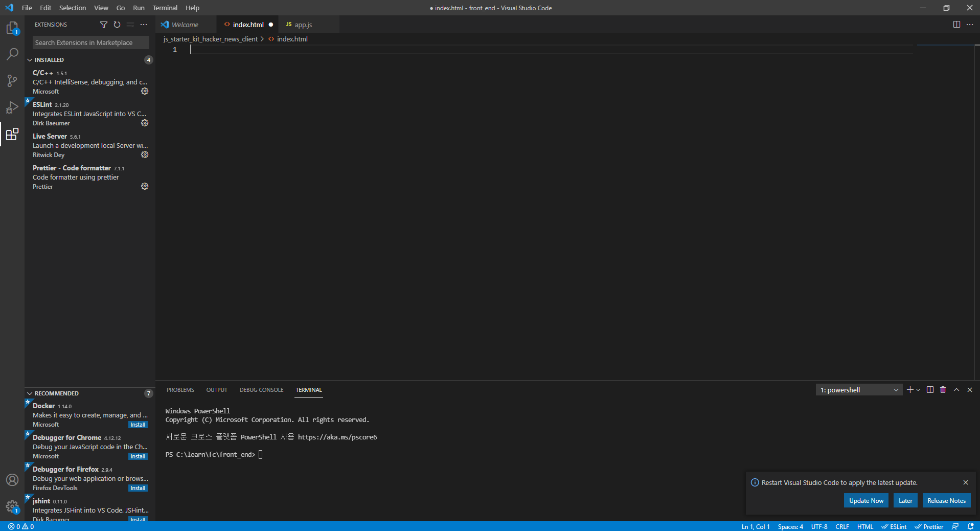Change language mode HTML in status bar
The image size is (980, 531).
[x=865, y=526]
